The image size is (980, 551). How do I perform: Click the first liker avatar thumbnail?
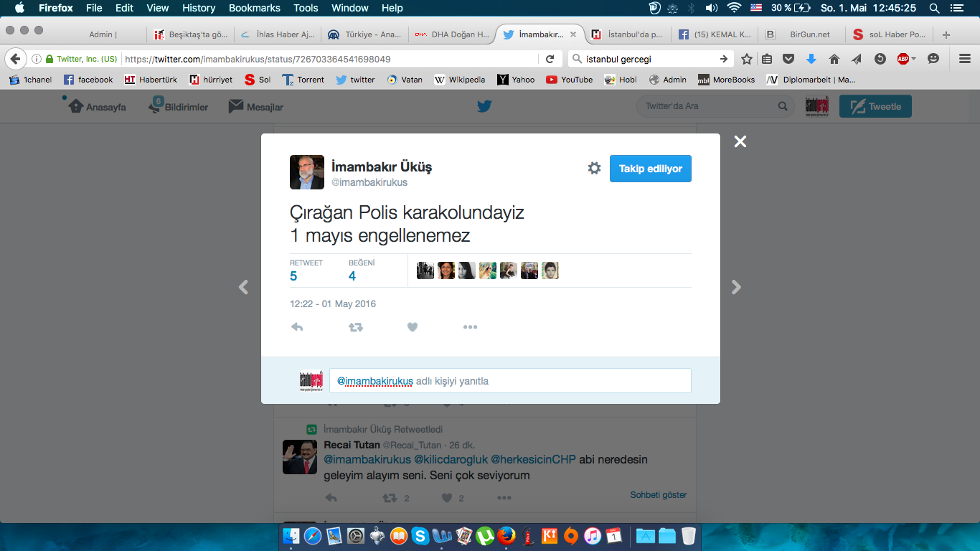point(425,270)
